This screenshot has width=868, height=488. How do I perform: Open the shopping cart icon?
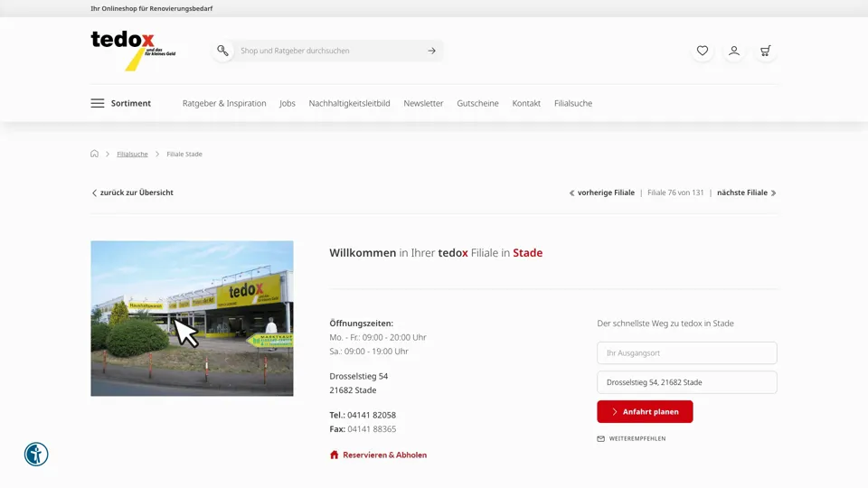pyautogui.click(x=766, y=51)
